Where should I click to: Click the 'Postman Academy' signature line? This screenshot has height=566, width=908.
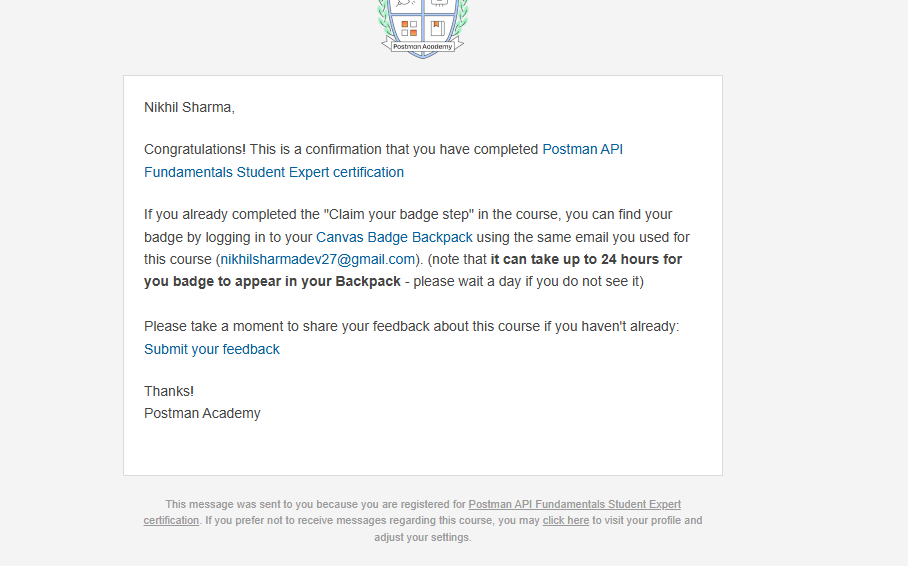(202, 414)
